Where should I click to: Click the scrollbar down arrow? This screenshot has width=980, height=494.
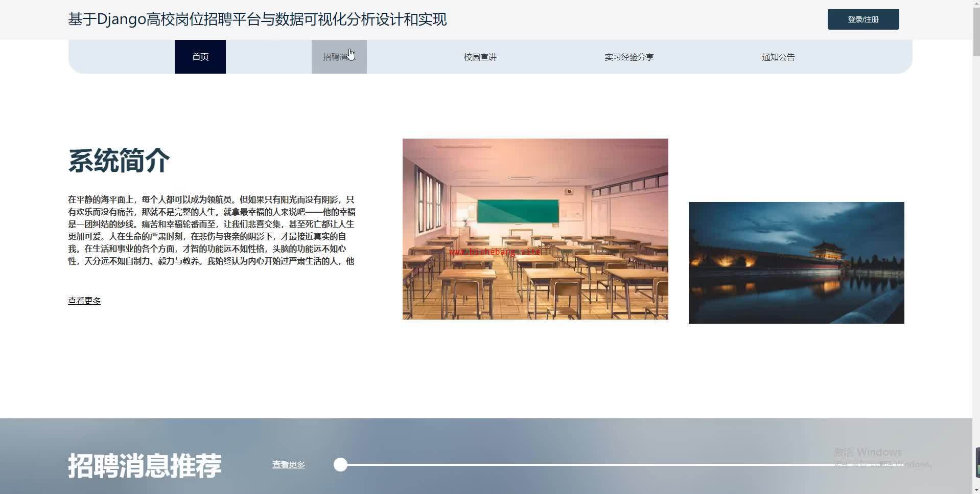(976, 489)
